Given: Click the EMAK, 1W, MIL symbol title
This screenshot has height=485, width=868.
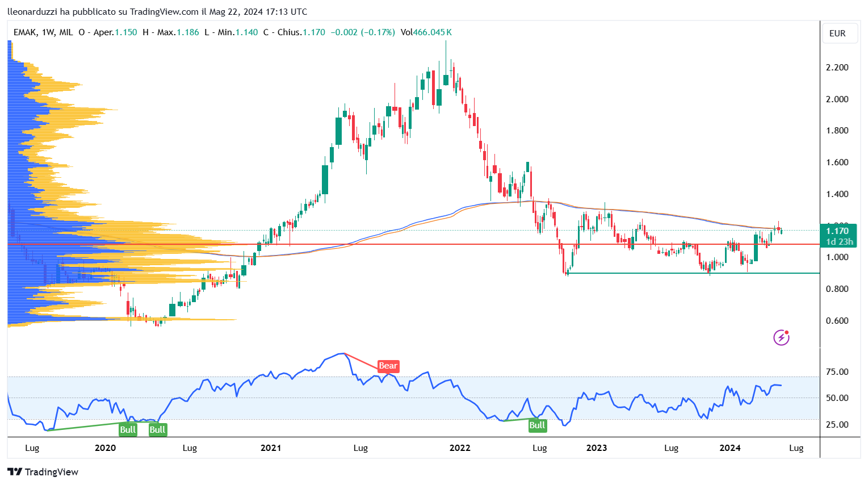Looking at the screenshot, I should 43,32.
